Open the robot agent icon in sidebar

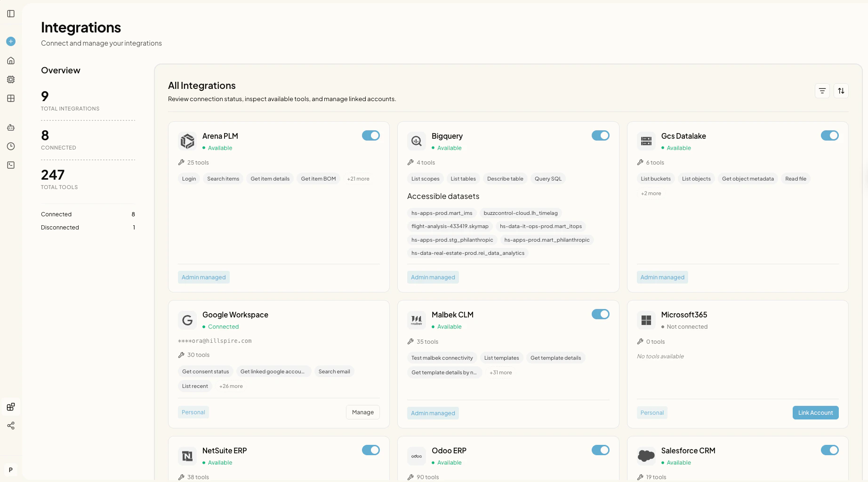tap(11, 127)
